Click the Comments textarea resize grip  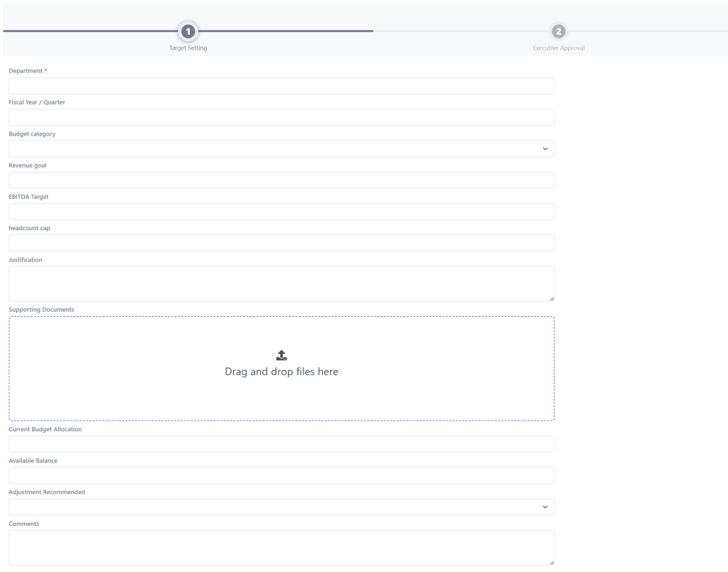(x=551, y=562)
